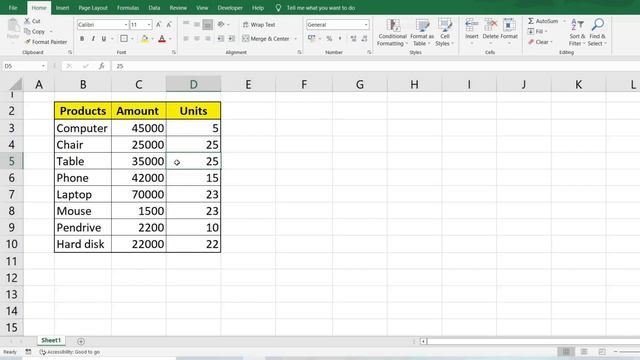640x360 pixels.
Task: Switch to Page Layout view in status bar
Action: point(584,352)
